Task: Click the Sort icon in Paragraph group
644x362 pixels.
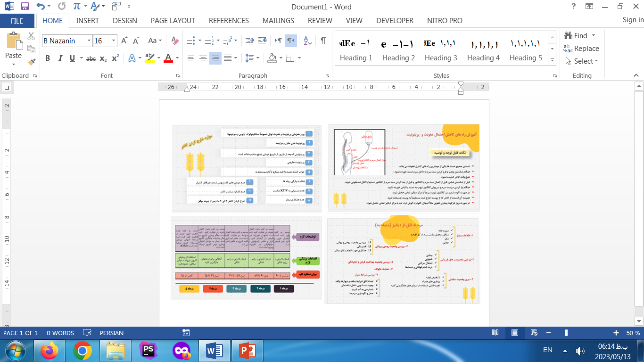Action: 307,41
